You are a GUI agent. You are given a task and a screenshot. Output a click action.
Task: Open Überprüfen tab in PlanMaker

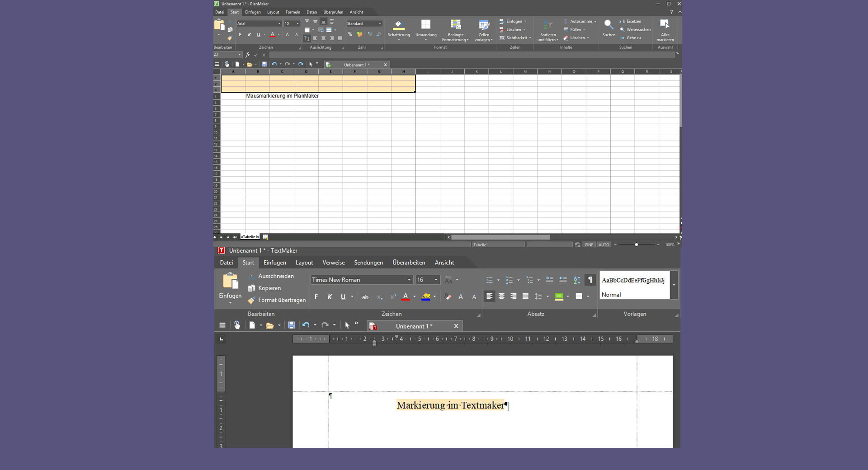click(333, 12)
